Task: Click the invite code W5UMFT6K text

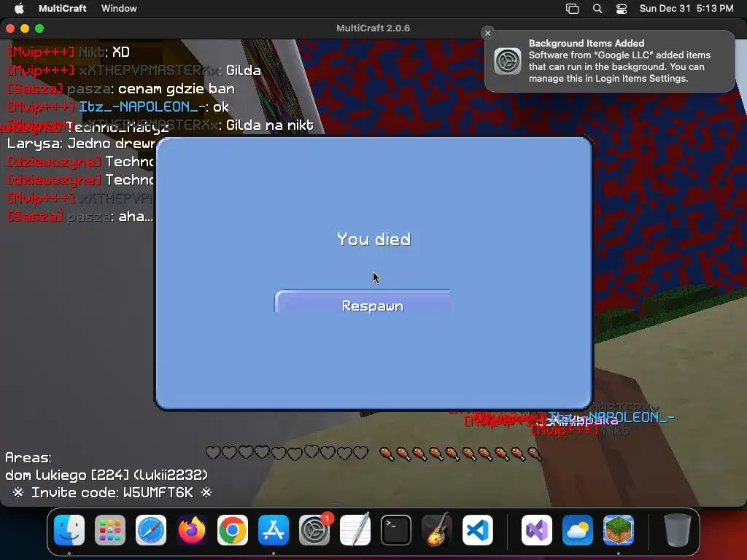Action: coord(158,492)
